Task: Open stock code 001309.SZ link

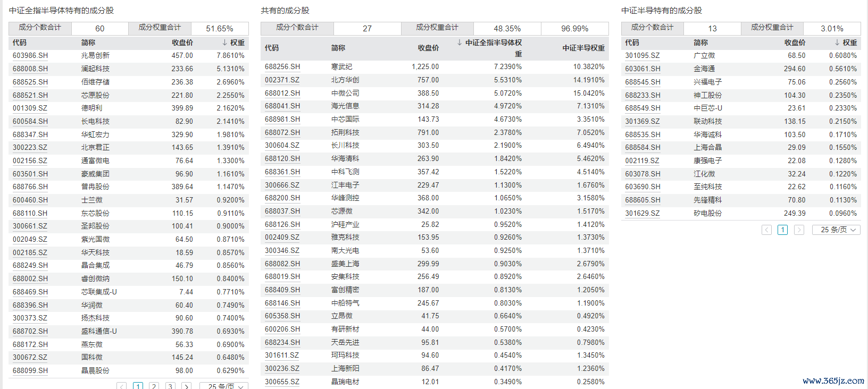Action: click(30, 108)
